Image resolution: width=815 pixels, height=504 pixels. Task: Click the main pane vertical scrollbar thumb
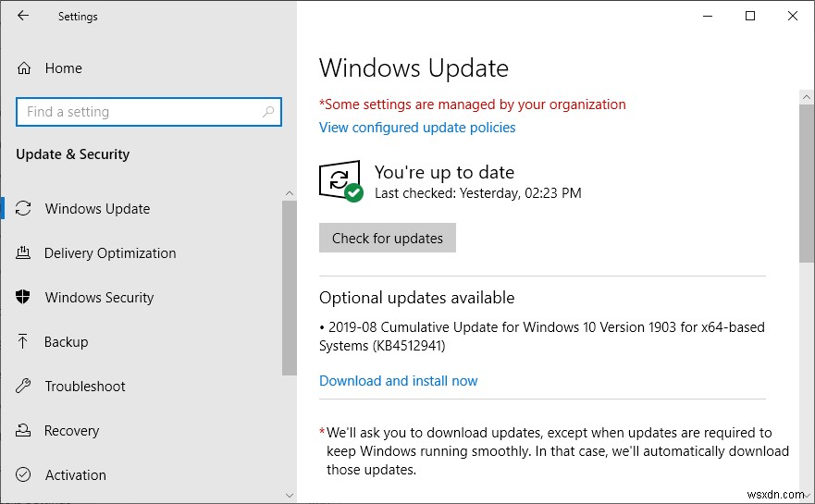(807, 185)
